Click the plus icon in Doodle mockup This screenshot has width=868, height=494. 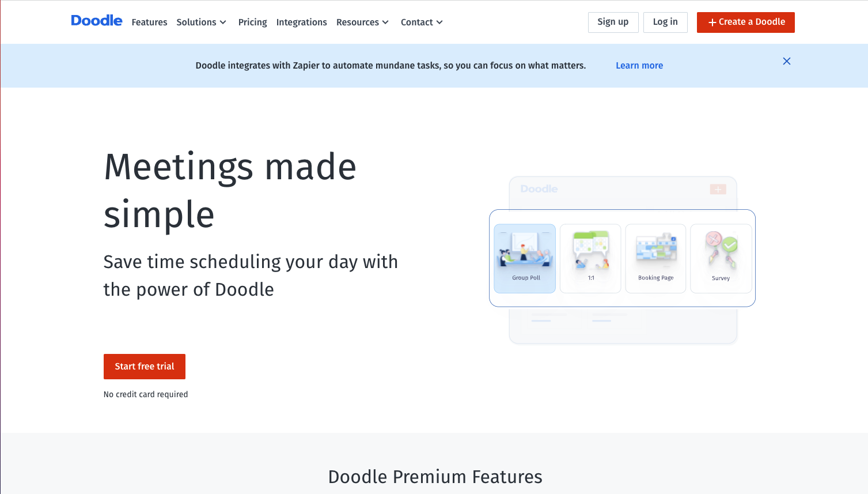(718, 189)
